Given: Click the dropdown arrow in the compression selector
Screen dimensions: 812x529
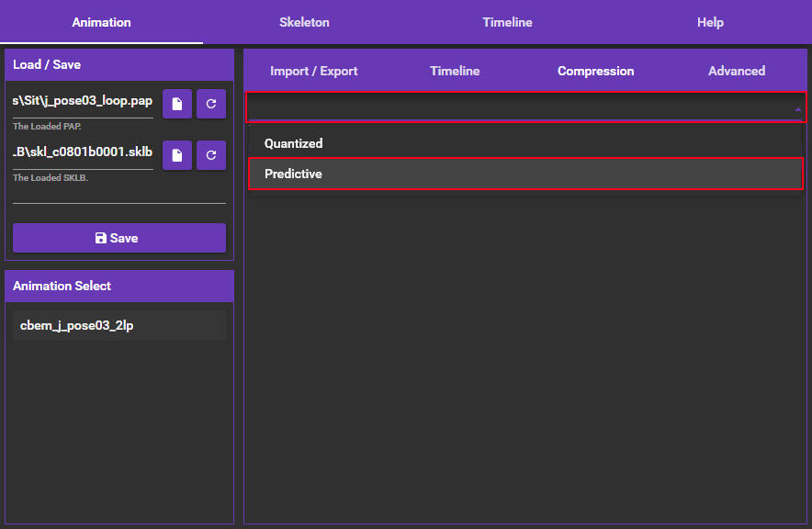Looking at the screenshot, I should (797, 108).
